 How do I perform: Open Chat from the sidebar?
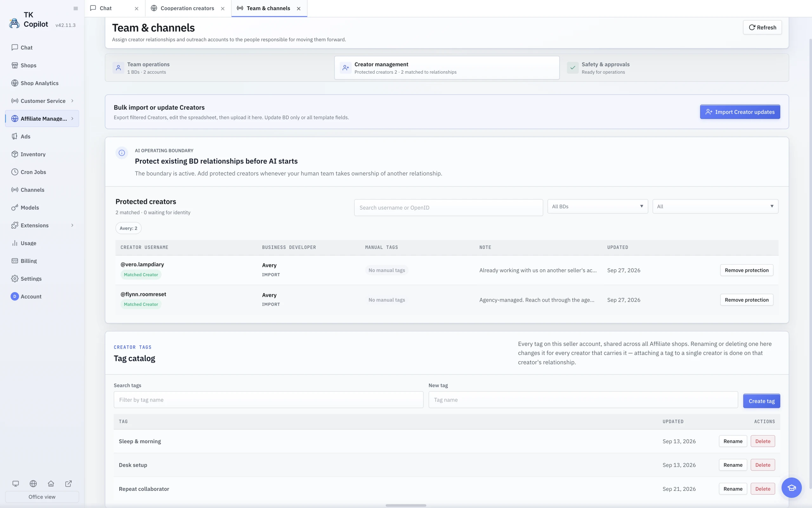[42, 47]
